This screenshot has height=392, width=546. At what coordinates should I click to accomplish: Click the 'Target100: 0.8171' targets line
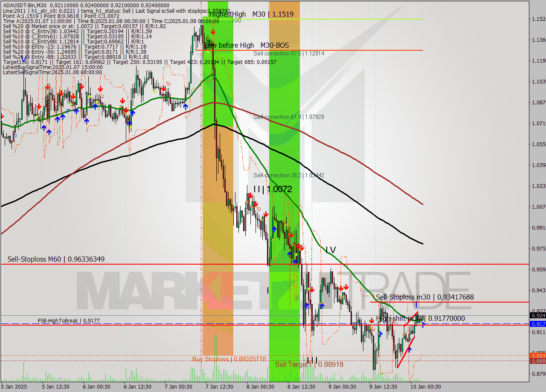(x=139, y=62)
